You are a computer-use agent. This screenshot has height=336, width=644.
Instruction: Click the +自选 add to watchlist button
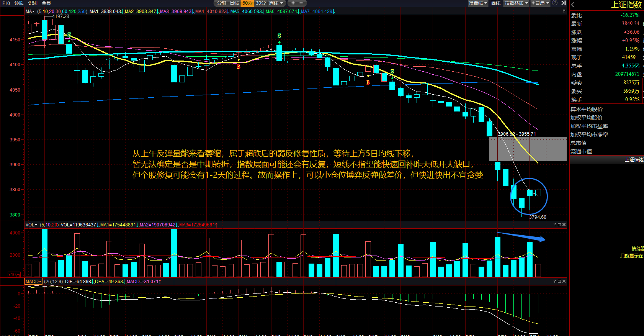click(x=540, y=3)
